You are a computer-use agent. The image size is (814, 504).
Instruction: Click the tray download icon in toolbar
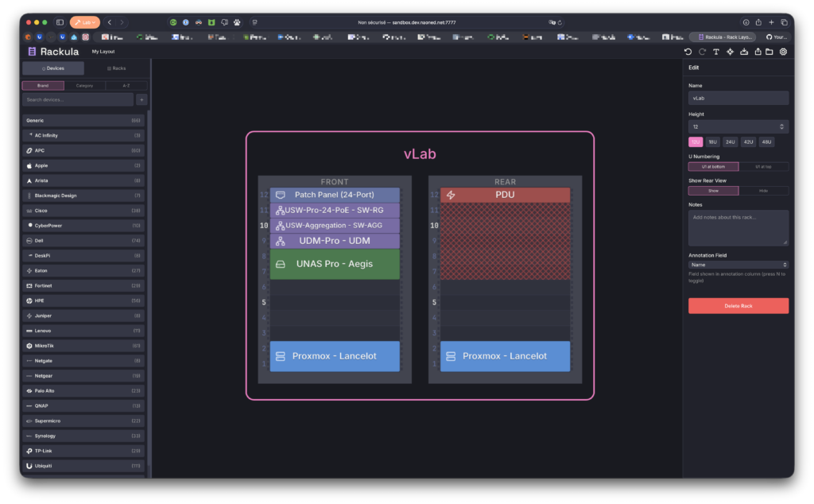tap(743, 52)
